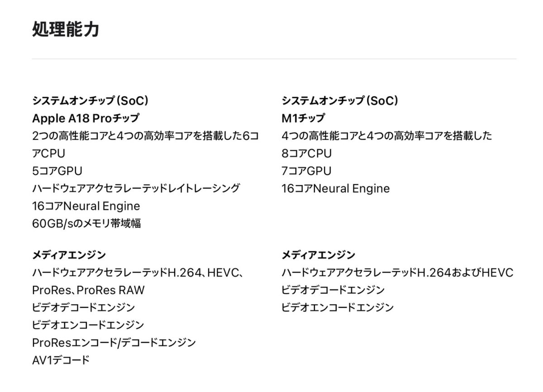Select the Apple A18 Proチップ title

86,118
